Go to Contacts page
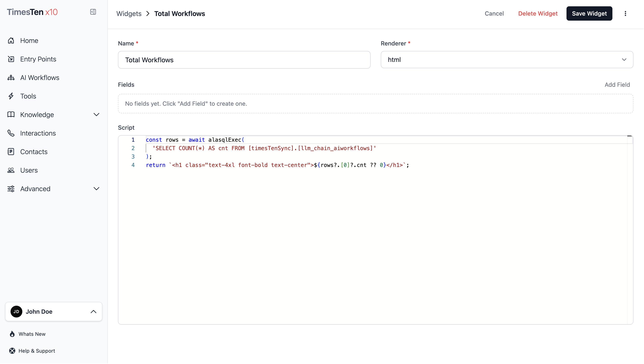 tap(34, 152)
